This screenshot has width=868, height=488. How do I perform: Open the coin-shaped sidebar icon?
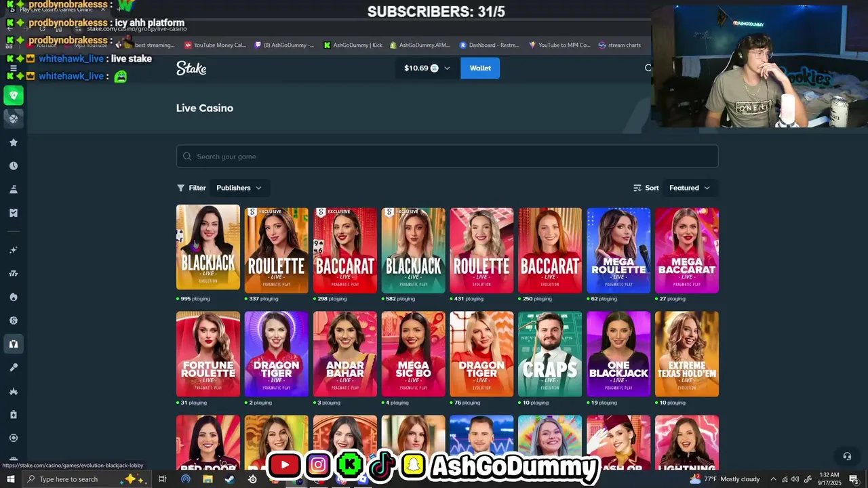[14, 321]
